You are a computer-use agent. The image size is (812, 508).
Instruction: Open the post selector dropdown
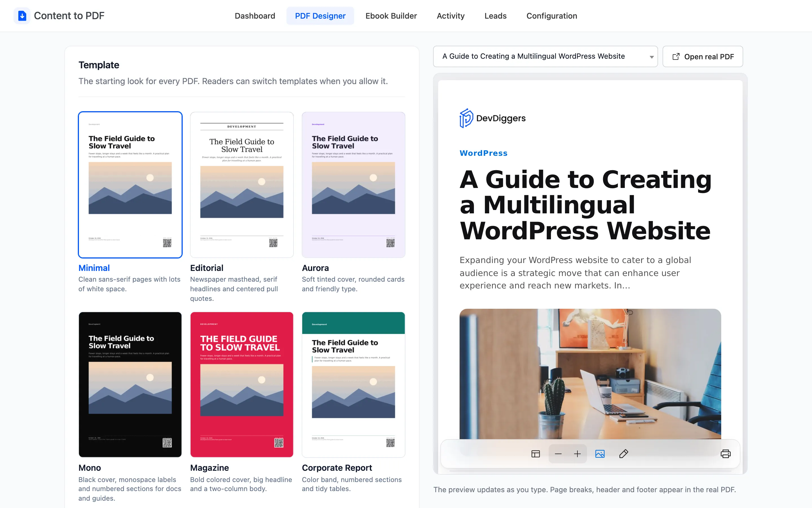545,56
